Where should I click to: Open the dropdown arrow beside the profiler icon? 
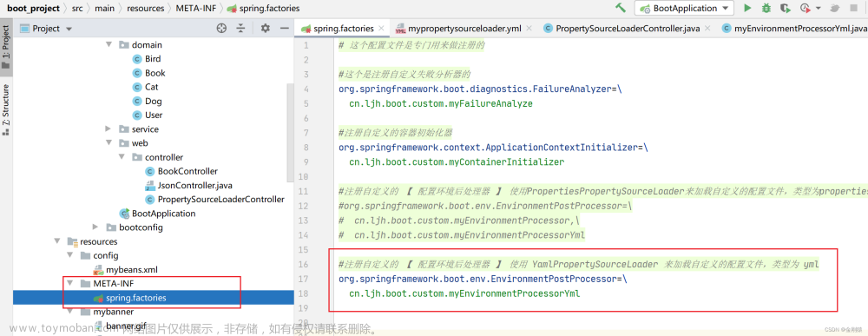tap(819, 9)
